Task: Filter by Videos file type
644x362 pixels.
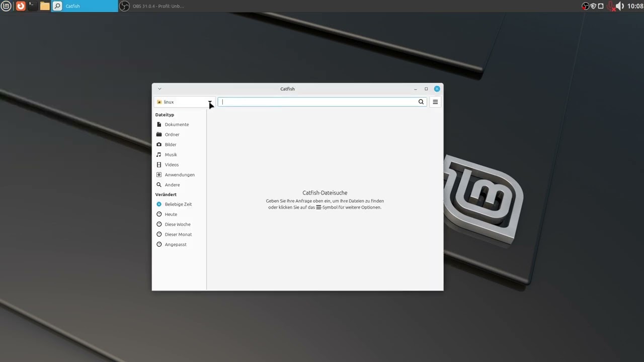Action: point(179,164)
